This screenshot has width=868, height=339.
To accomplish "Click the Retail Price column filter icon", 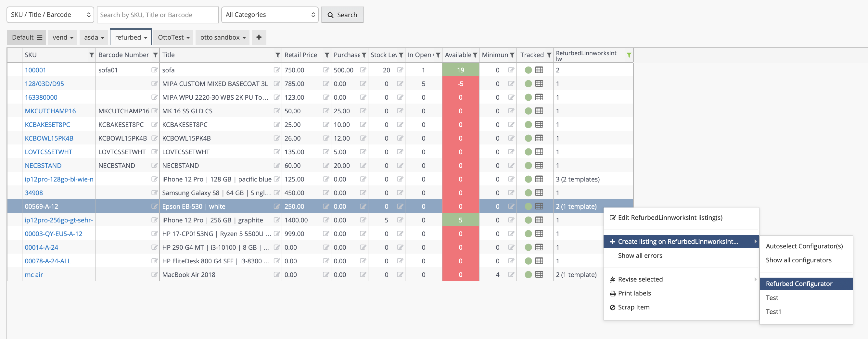I will point(327,55).
